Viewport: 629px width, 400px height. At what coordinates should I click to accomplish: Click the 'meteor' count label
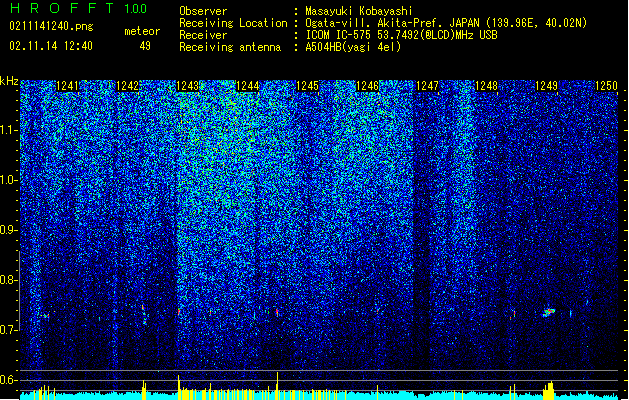click(142, 31)
